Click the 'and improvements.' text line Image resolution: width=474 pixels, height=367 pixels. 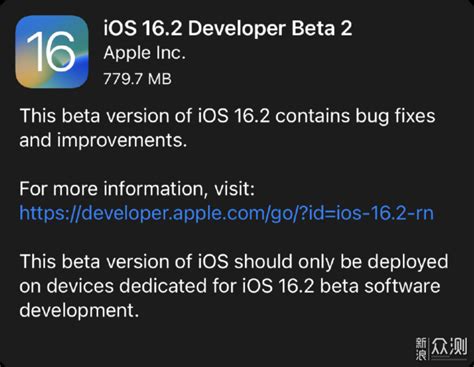103,141
